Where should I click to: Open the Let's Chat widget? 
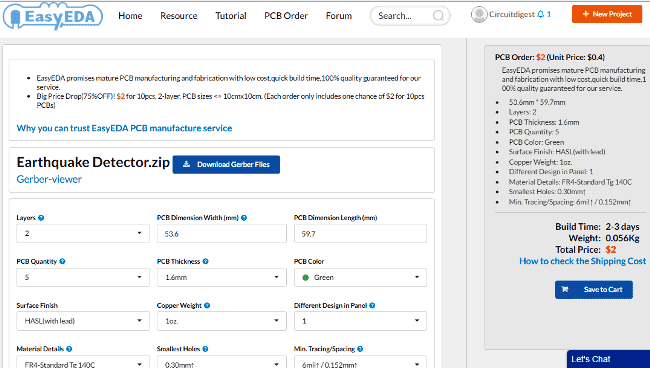click(x=608, y=359)
